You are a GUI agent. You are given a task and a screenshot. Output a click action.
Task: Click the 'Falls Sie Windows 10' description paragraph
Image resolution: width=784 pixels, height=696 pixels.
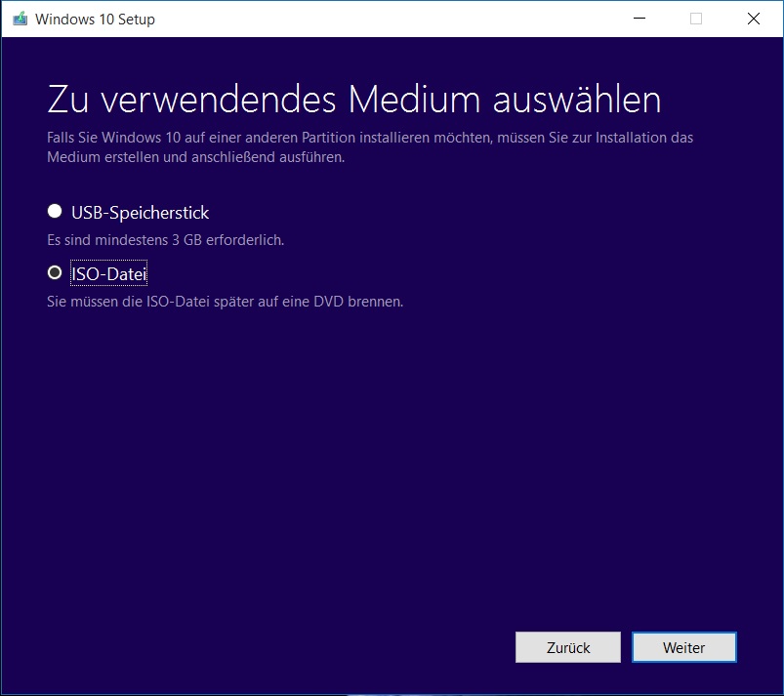click(x=370, y=147)
